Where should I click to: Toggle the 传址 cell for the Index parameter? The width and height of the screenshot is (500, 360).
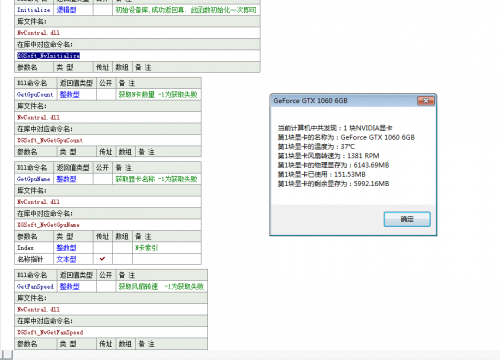[x=103, y=248]
